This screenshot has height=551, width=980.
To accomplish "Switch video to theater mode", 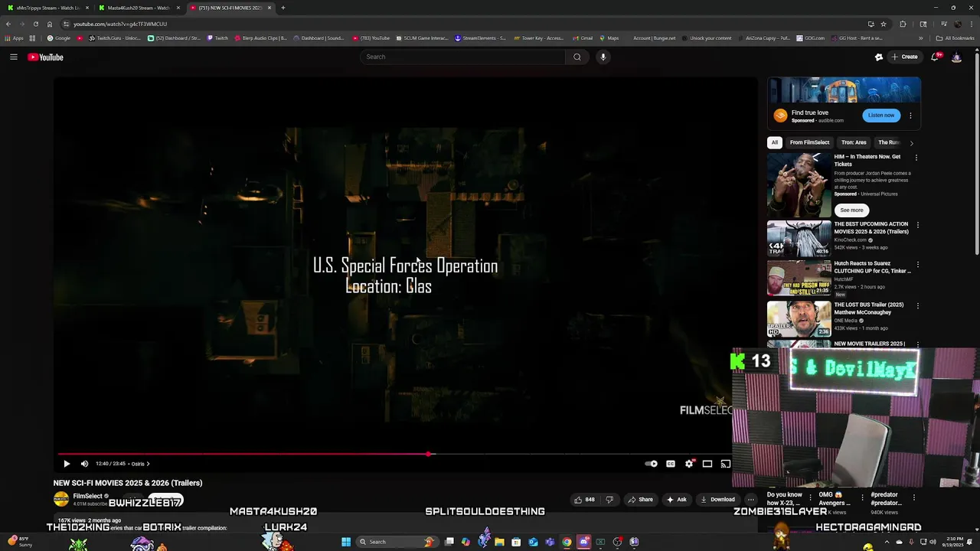I will [707, 464].
